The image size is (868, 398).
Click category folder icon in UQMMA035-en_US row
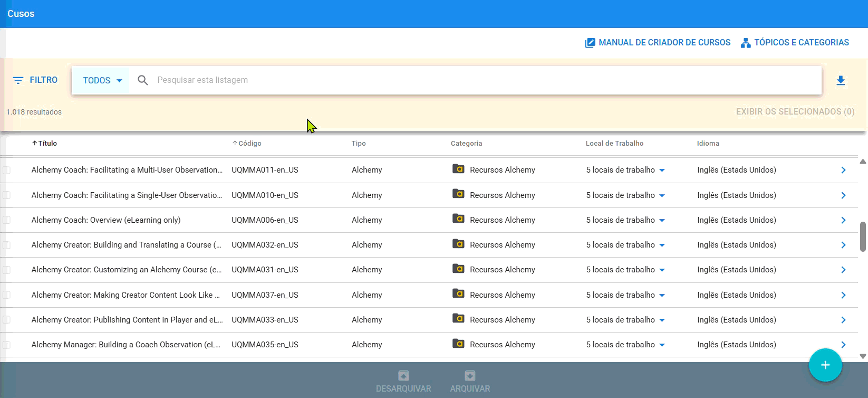pos(458,344)
